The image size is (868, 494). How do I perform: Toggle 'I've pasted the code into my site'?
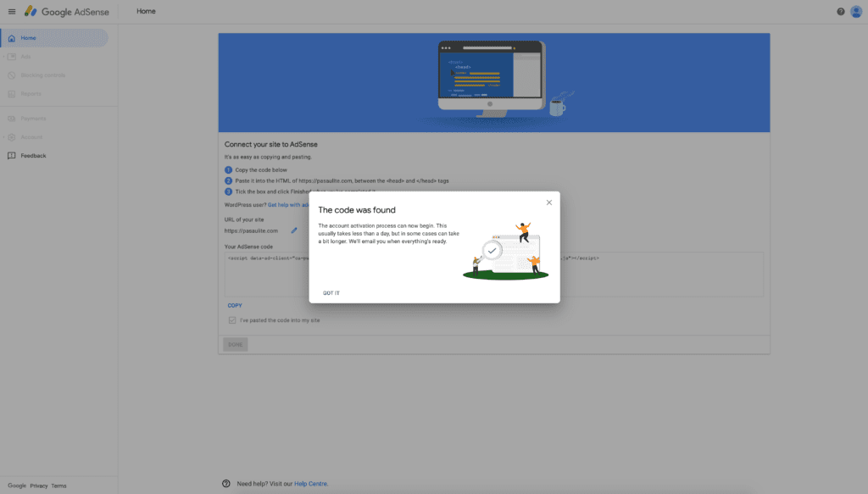(232, 320)
